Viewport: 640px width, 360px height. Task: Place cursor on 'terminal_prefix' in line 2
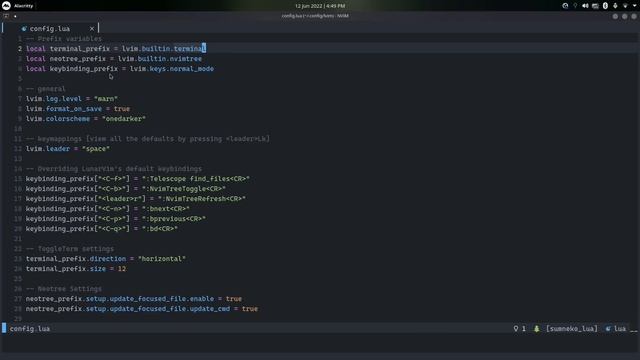point(80,49)
